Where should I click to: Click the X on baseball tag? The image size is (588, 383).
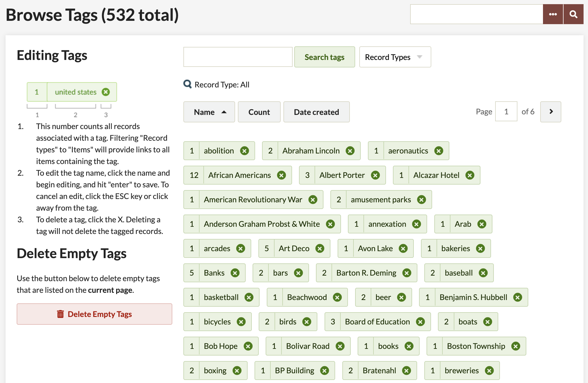click(483, 273)
